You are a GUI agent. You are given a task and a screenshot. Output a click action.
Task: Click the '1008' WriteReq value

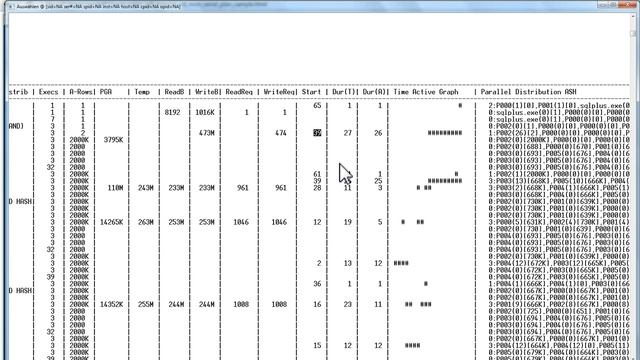coord(279,304)
